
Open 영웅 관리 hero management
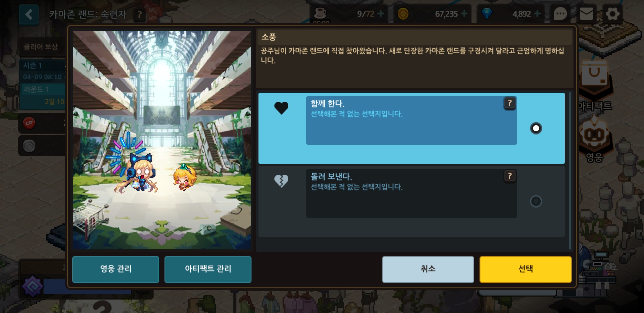[116, 269]
